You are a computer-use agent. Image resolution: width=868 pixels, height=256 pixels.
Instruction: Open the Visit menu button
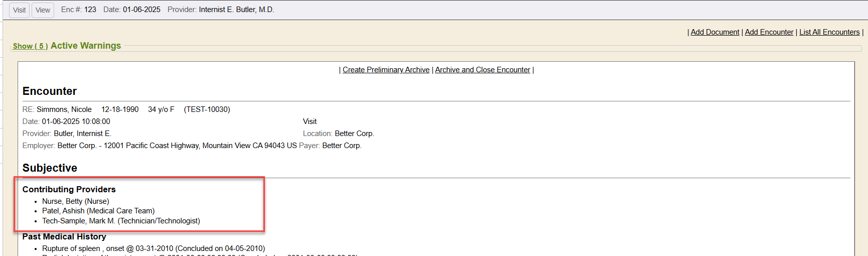[20, 10]
